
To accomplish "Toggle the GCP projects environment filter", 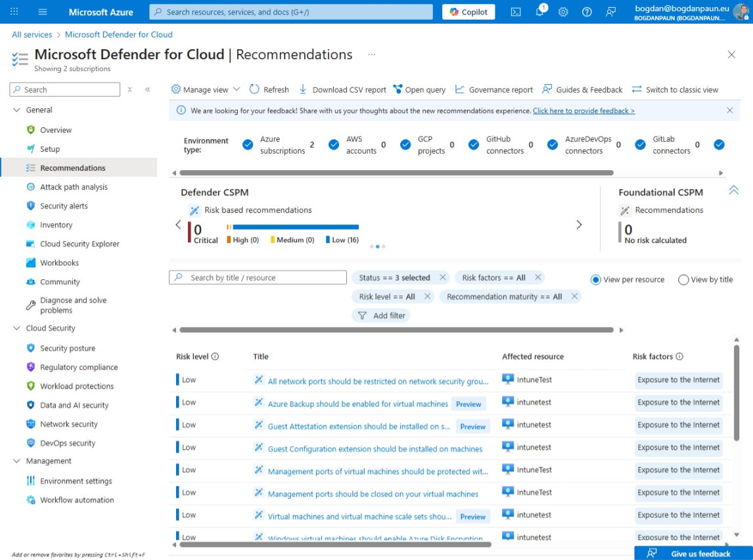I will tap(405, 144).
